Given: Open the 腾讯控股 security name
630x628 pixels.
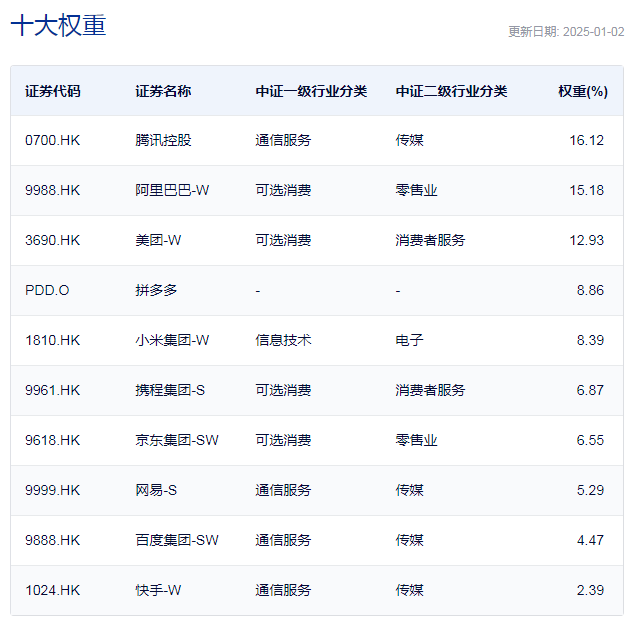Looking at the screenshot, I should click(x=163, y=140).
